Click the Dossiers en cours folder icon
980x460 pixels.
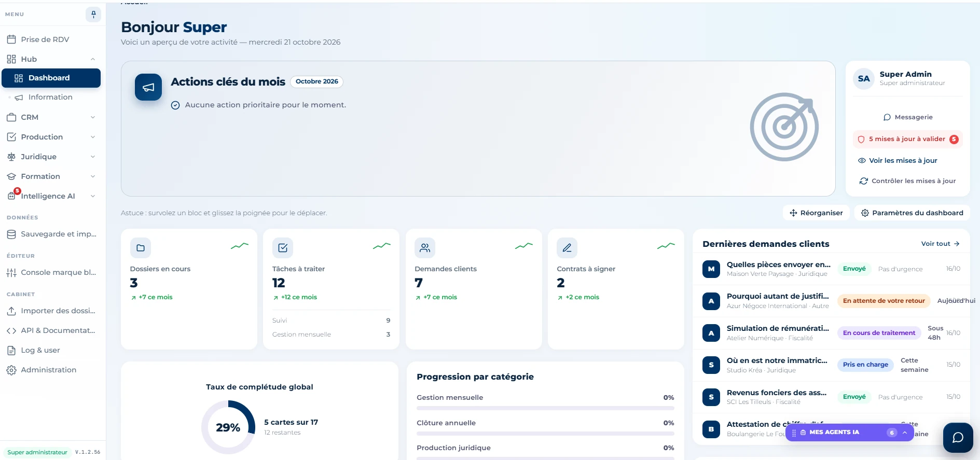pyautogui.click(x=141, y=248)
